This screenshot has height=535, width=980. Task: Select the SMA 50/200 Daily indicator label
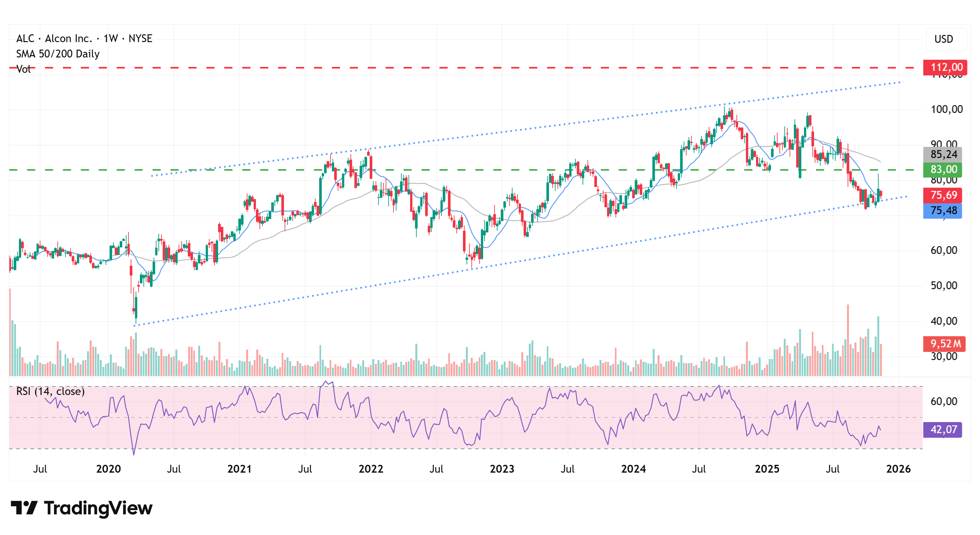(x=58, y=54)
